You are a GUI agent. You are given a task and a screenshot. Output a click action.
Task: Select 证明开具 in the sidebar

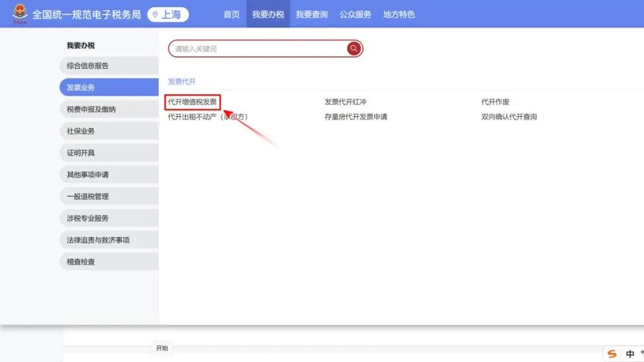[109, 153]
